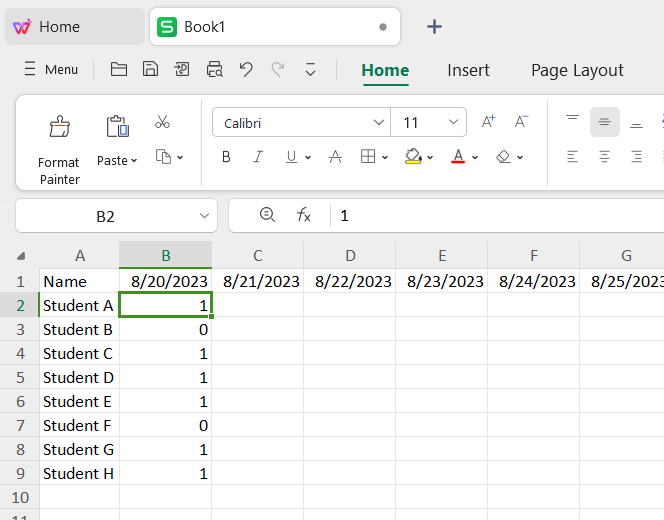Open the Page Layout ribbon tab
Viewport: 664px width, 520px height.
(x=577, y=70)
